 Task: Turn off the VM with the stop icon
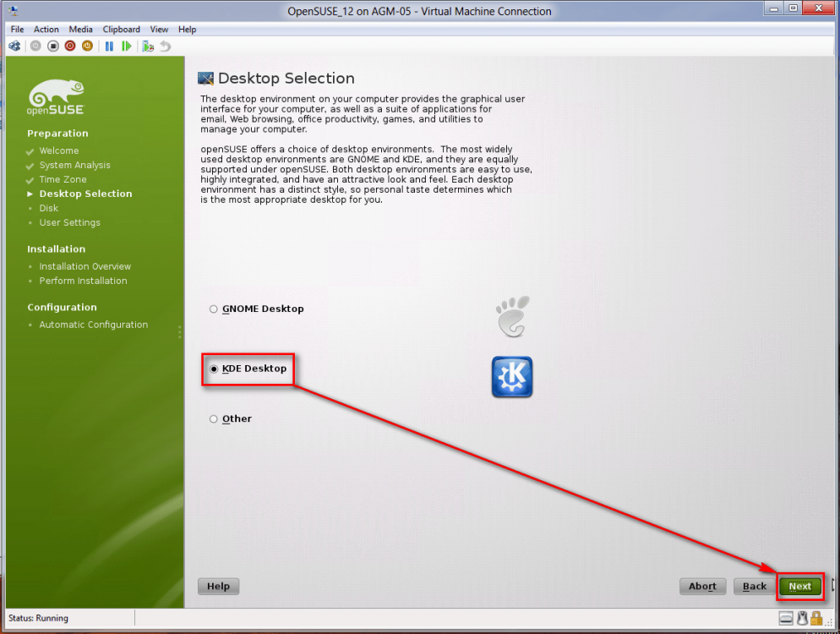(x=53, y=46)
